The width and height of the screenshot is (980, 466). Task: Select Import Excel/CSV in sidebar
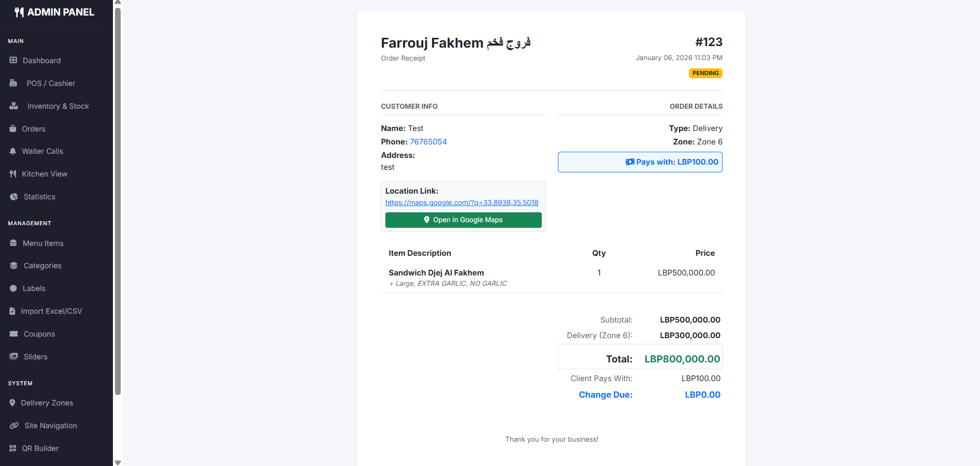[x=51, y=311]
